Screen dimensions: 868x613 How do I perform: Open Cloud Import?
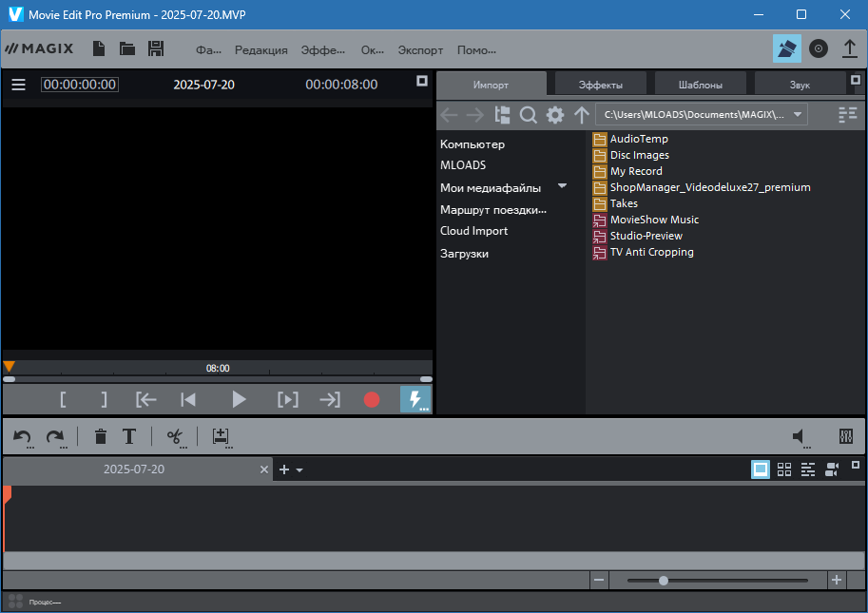(473, 231)
